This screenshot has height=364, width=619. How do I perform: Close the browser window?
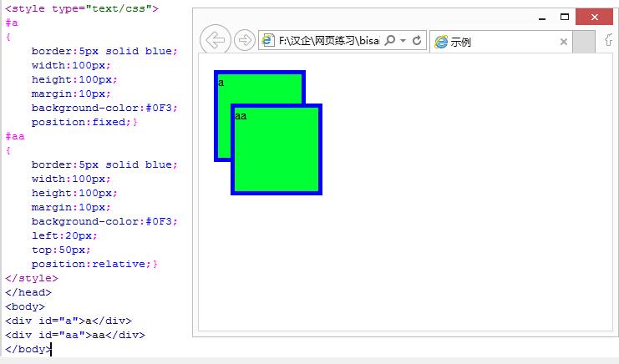coord(597,17)
